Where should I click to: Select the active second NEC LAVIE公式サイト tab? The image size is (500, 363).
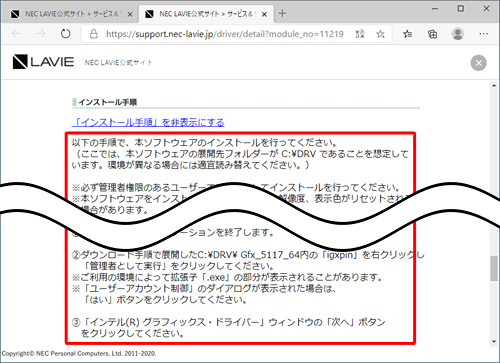click(206, 14)
